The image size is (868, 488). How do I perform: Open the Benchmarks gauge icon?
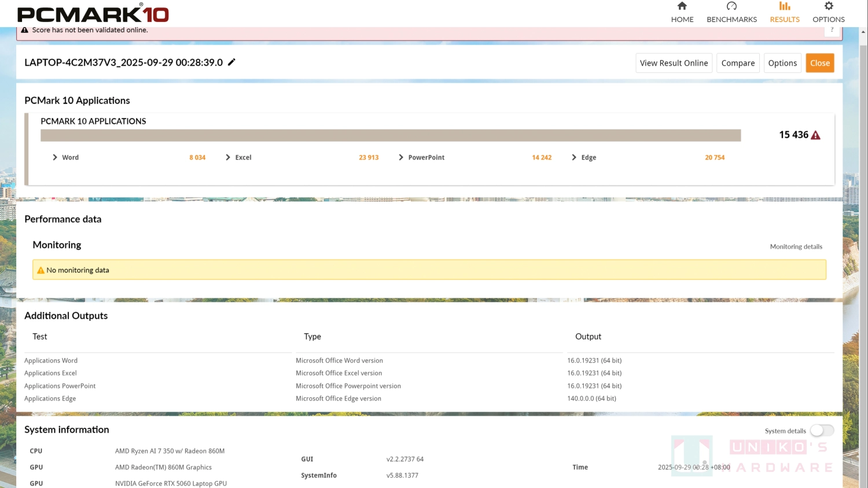tap(731, 6)
